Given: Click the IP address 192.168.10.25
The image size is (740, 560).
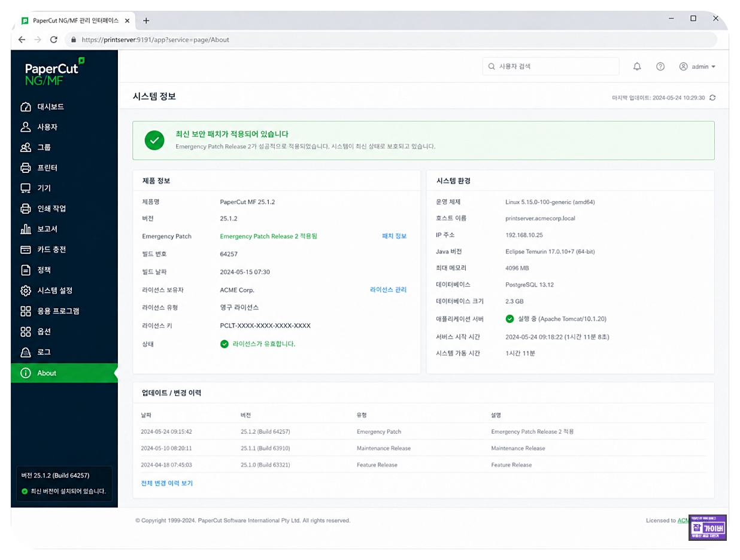Looking at the screenshot, I should click(x=524, y=235).
